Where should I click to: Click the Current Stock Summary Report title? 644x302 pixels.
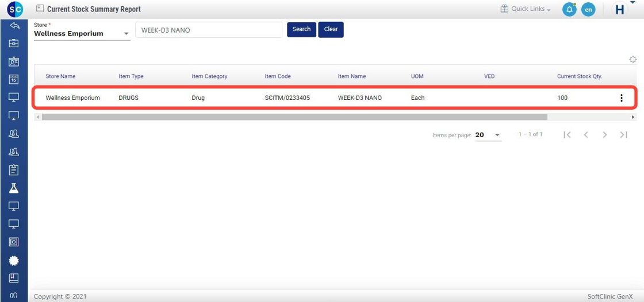(x=94, y=9)
